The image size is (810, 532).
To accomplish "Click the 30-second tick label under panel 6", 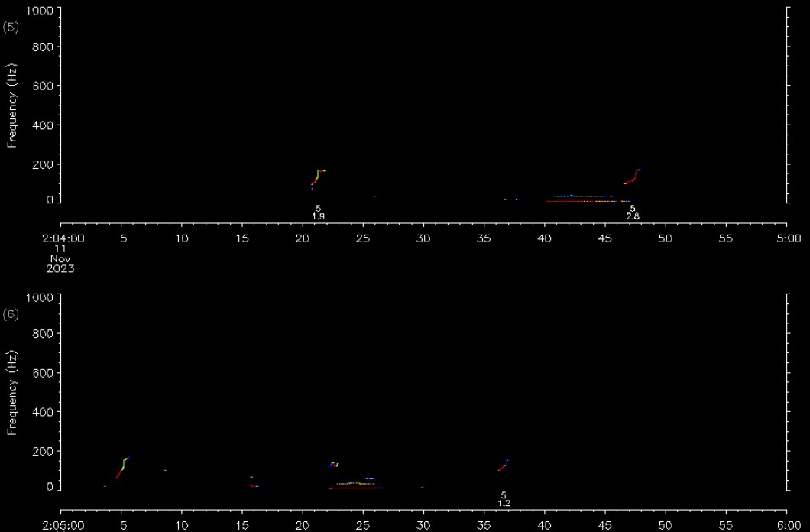I will pyautogui.click(x=423, y=525).
